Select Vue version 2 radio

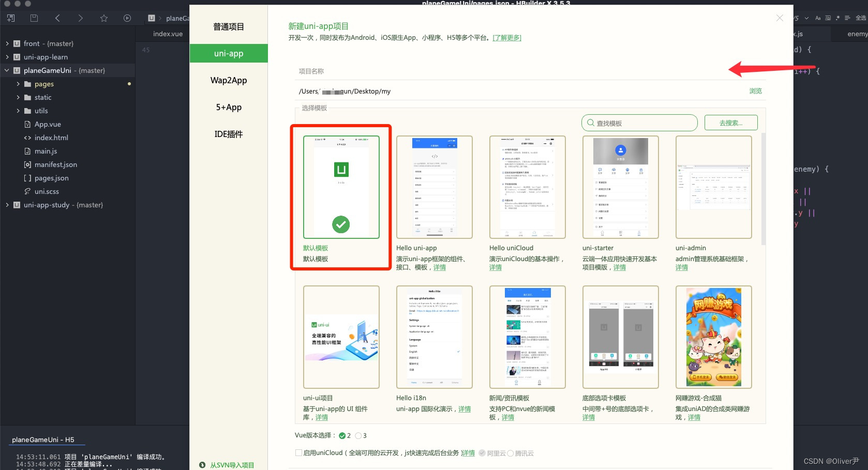pyautogui.click(x=342, y=435)
